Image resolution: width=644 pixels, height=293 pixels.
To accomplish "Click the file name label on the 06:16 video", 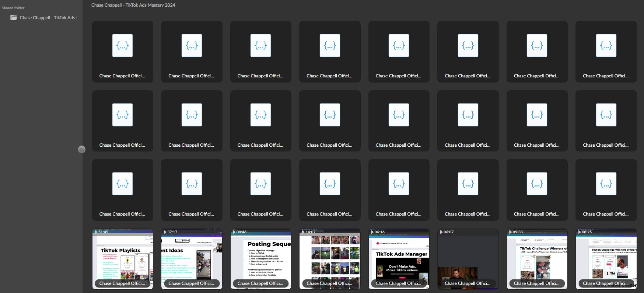I will click(x=399, y=283).
